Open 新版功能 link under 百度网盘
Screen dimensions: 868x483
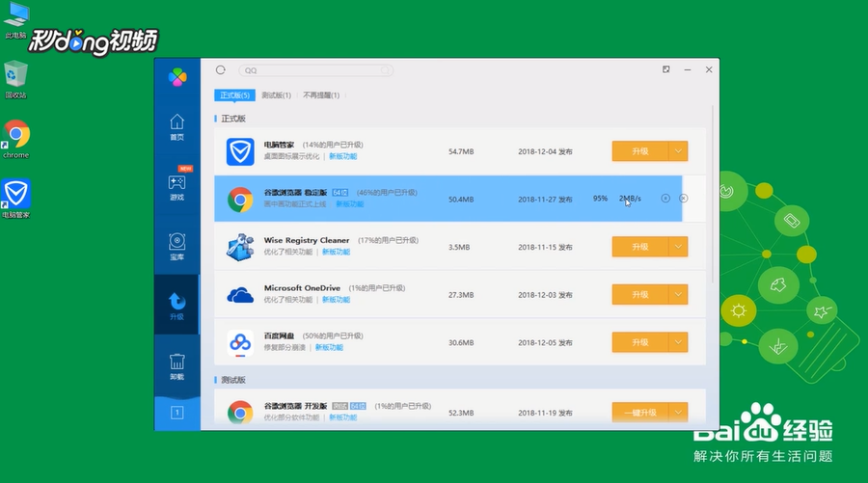point(330,347)
